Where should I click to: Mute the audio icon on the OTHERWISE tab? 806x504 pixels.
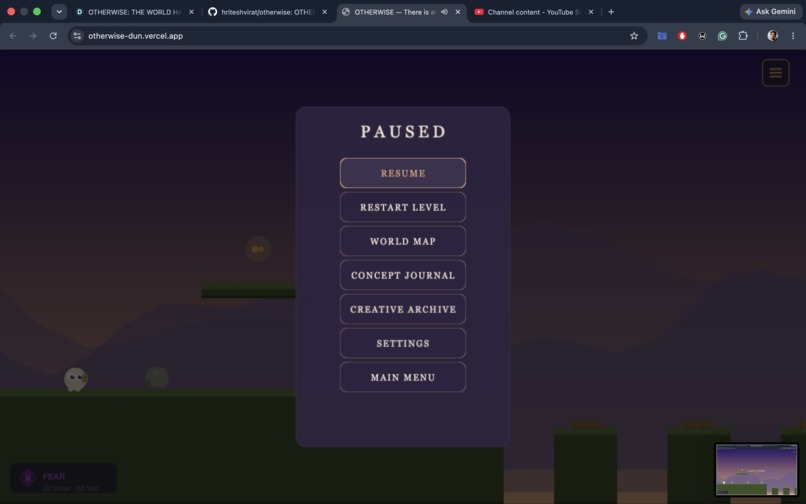tap(444, 12)
